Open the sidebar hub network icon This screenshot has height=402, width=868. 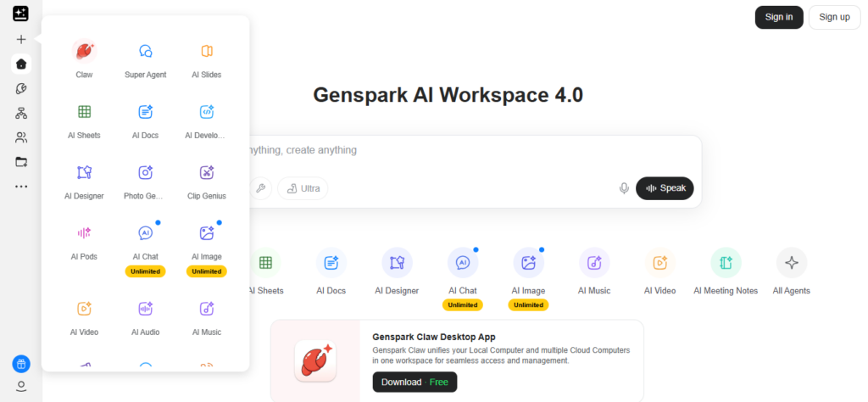click(x=21, y=113)
